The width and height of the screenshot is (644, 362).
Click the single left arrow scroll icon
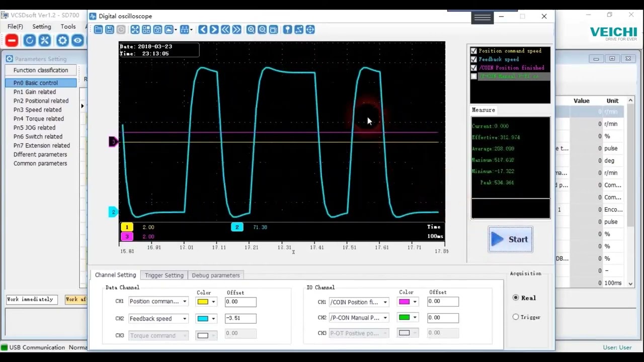point(202,30)
